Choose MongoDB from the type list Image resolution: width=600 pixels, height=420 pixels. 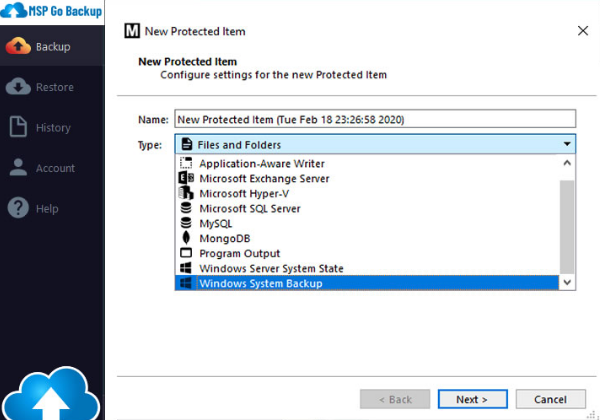[367, 238]
